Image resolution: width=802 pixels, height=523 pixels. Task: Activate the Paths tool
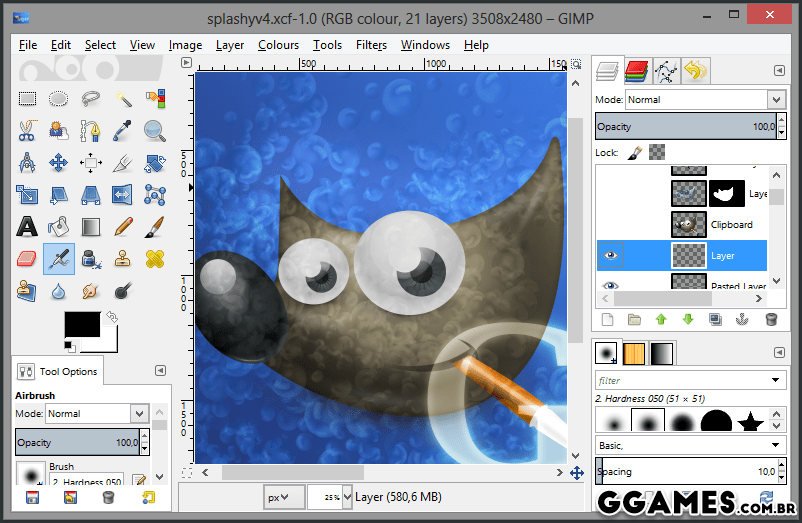pyautogui.click(x=91, y=130)
